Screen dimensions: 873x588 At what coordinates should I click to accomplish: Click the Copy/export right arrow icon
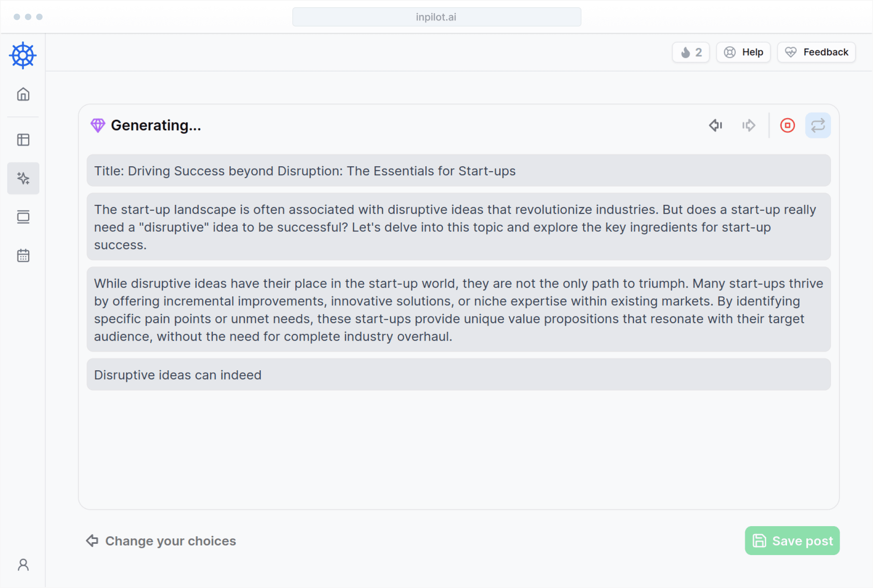[749, 125]
